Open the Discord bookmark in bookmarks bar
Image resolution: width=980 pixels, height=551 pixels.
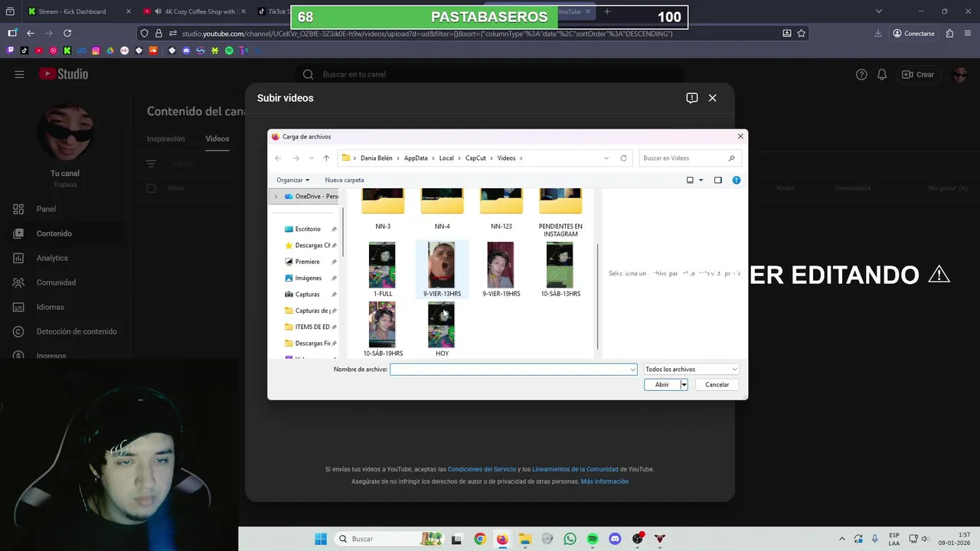(x=186, y=51)
